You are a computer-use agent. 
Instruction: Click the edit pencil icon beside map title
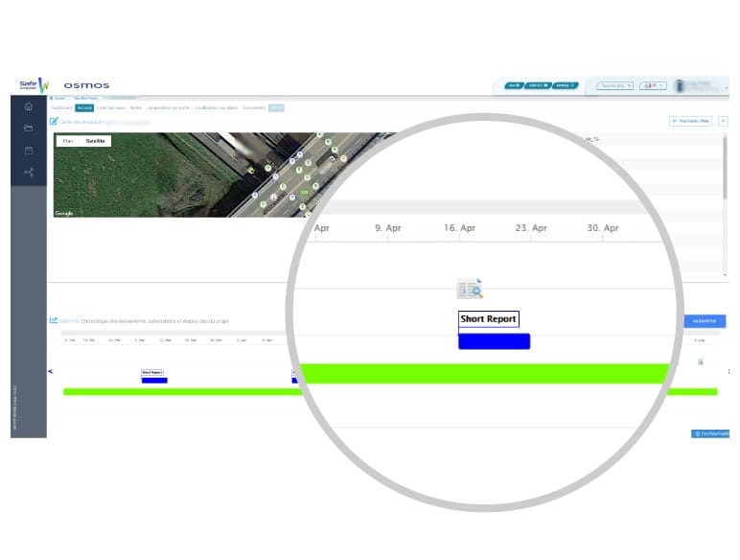coord(54,122)
